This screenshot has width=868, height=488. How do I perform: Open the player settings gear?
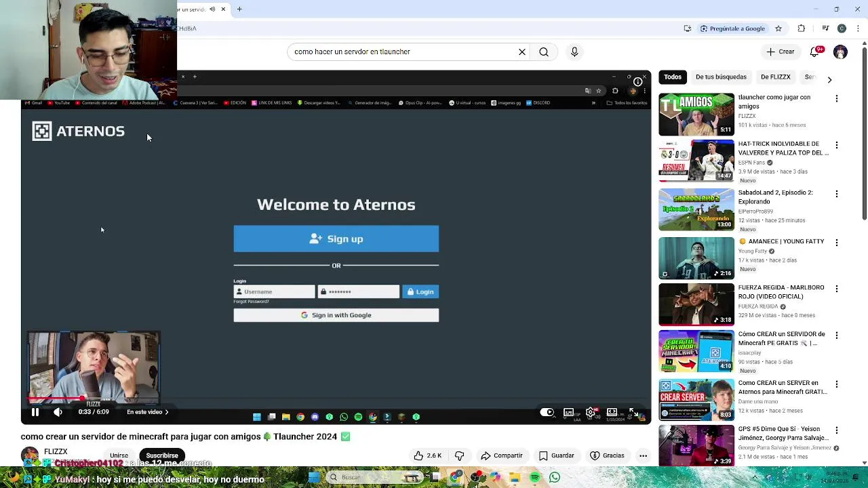tap(591, 412)
